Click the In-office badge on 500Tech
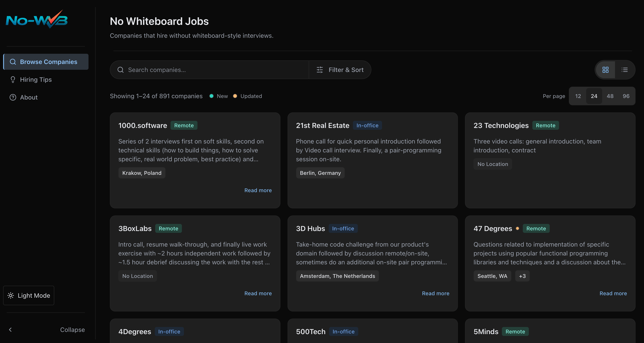 [x=343, y=331]
